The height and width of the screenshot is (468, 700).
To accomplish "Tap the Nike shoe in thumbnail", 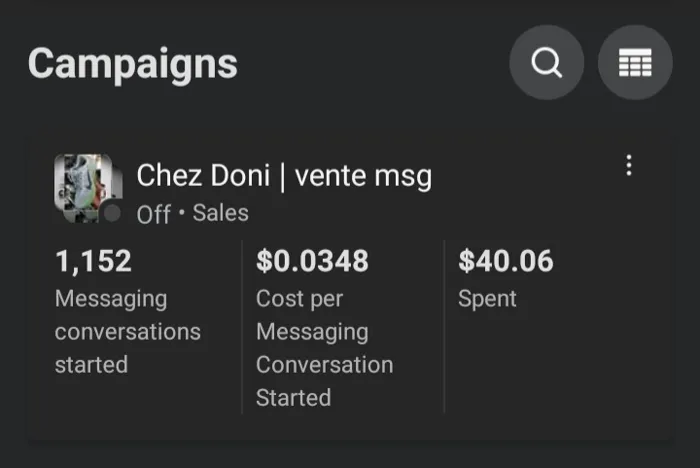I will click(88, 184).
